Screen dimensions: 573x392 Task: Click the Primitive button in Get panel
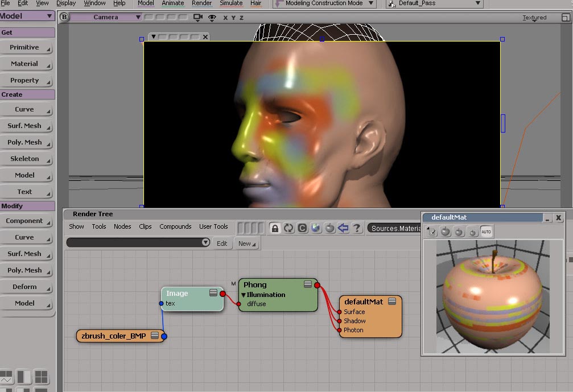click(25, 47)
